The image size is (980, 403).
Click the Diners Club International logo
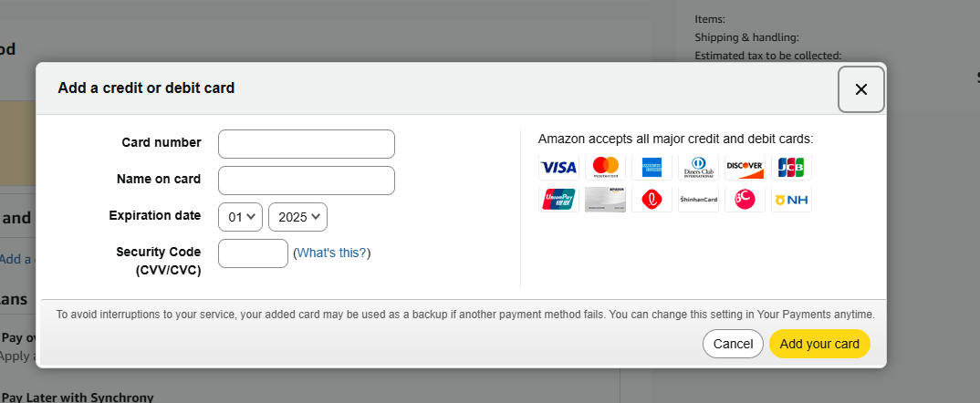(x=698, y=167)
